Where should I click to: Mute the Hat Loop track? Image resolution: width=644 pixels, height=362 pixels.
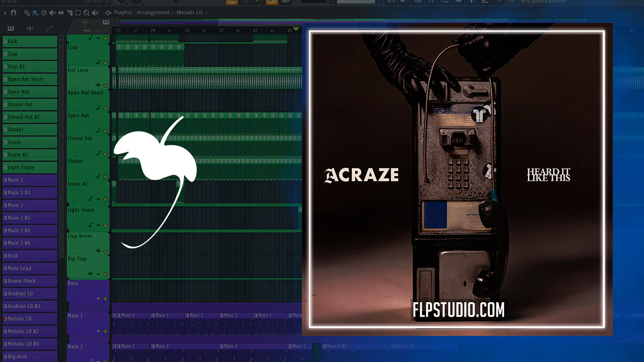[x=106, y=84]
